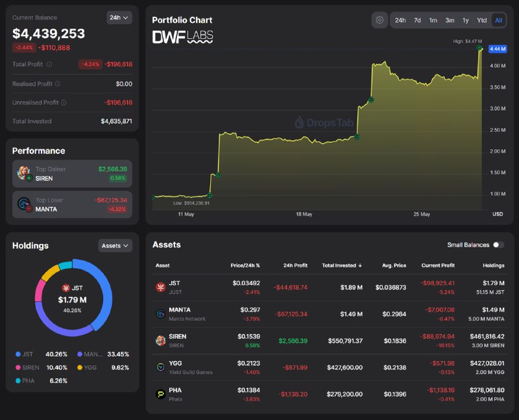519x420 pixels.
Task: Click the chart marker at the $4.47 M high
Action: click(479, 48)
